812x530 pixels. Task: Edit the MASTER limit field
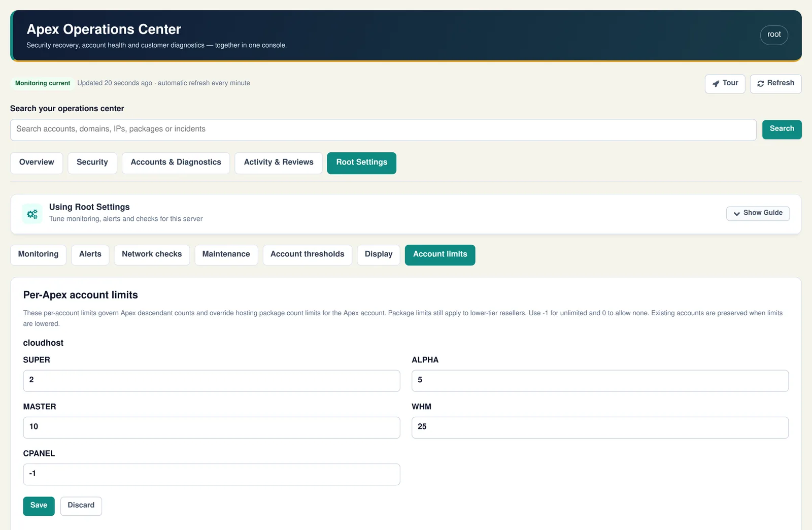click(212, 427)
